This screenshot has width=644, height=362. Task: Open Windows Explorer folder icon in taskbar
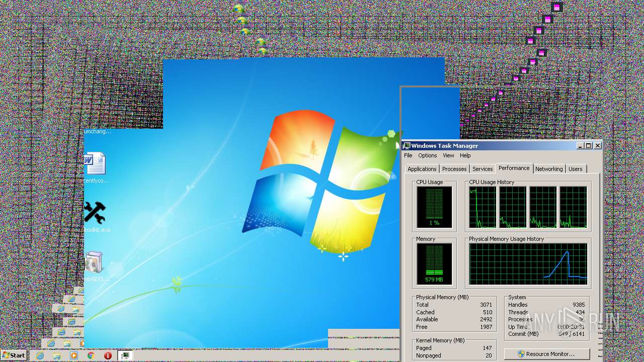click(57, 355)
